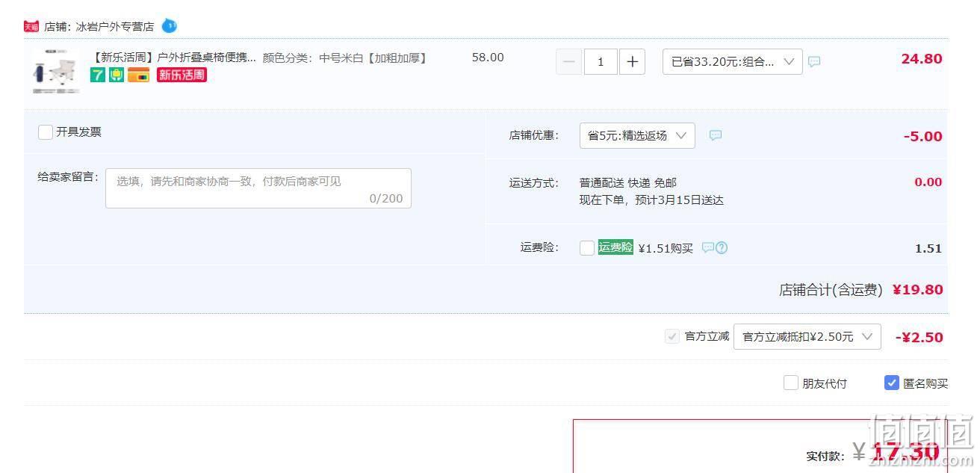Viewport: 980px width, 473px height.
Task: Decrease quantity with the minus button
Action: coord(569,62)
